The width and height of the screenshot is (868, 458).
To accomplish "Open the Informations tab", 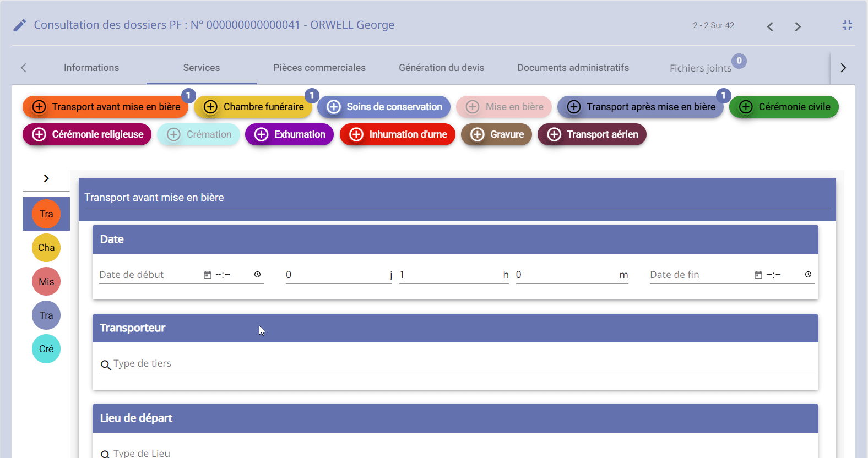I will 91,68.
